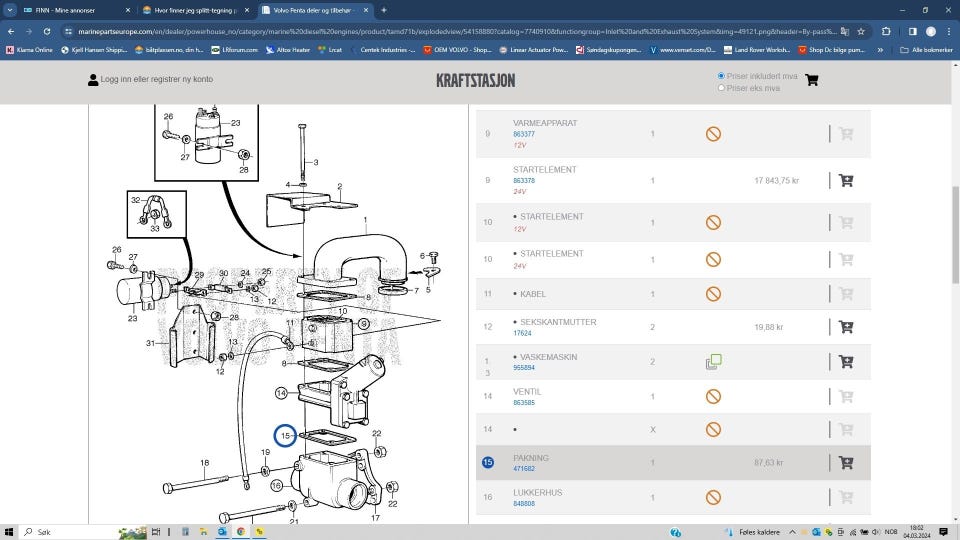The height and width of the screenshot is (540, 960).
Task: Select 'Priser inkludert mva' radio
Action: 721,76
